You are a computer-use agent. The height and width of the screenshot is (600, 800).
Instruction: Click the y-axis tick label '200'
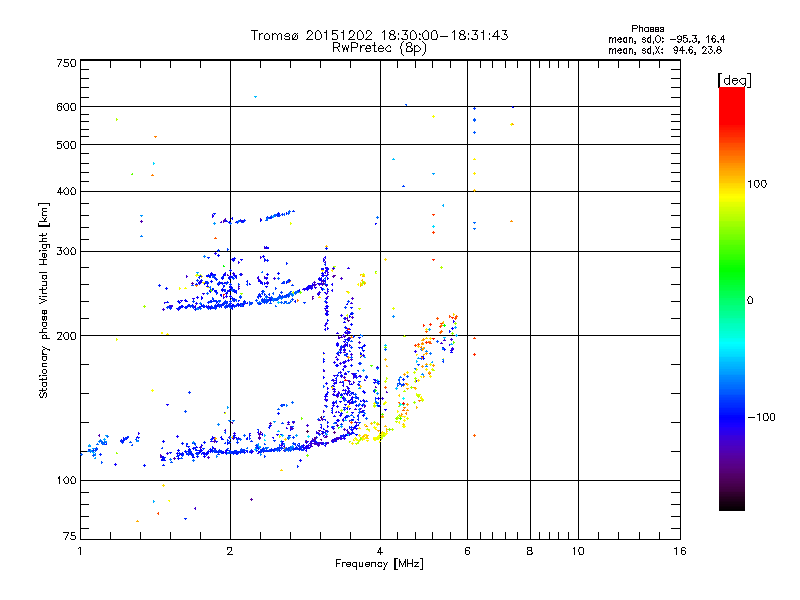tap(66, 336)
